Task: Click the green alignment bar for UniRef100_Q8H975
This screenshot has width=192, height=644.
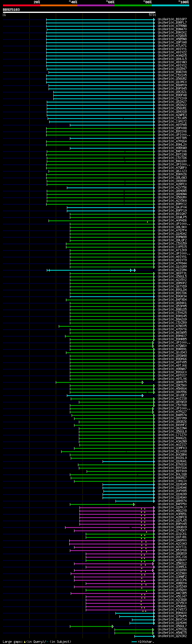Action: 100,382
